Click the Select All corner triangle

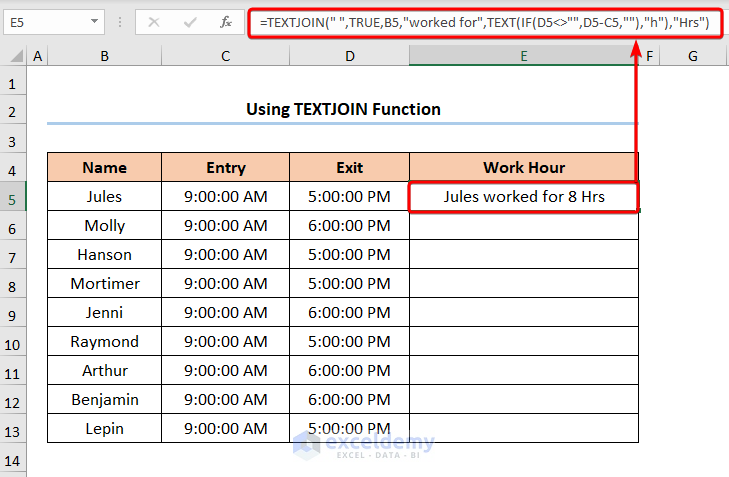(16, 56)
